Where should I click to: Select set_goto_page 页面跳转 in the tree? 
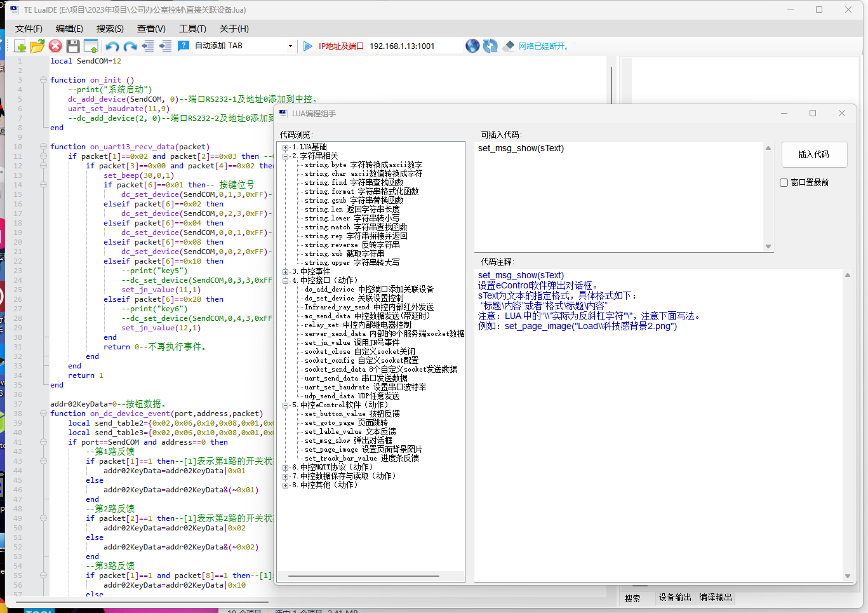[346, 423]
